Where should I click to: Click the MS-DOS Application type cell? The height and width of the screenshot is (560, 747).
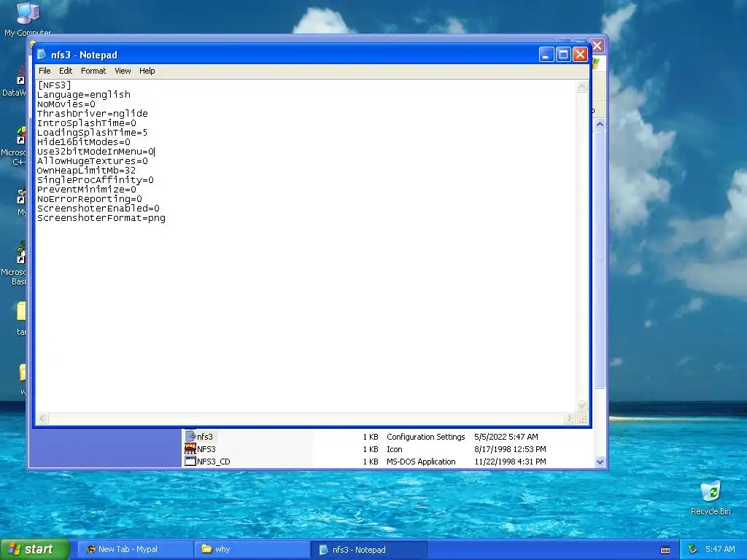point(421,462)
